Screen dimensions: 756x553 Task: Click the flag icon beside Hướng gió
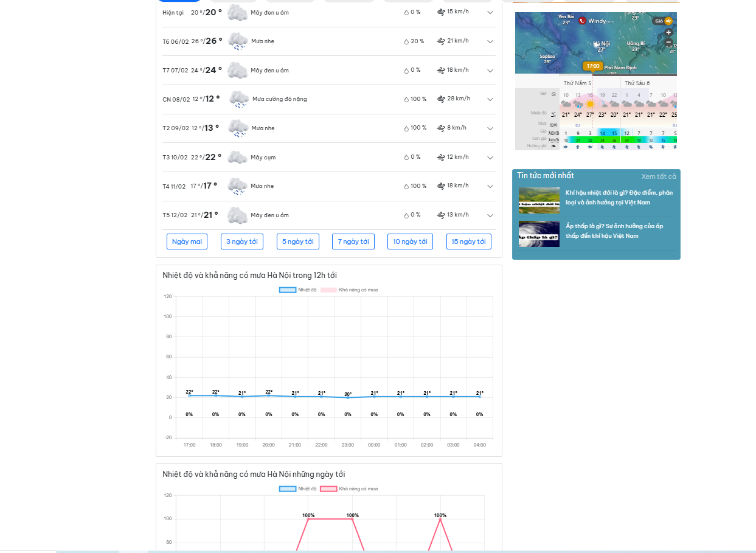[x=553, y=146]
